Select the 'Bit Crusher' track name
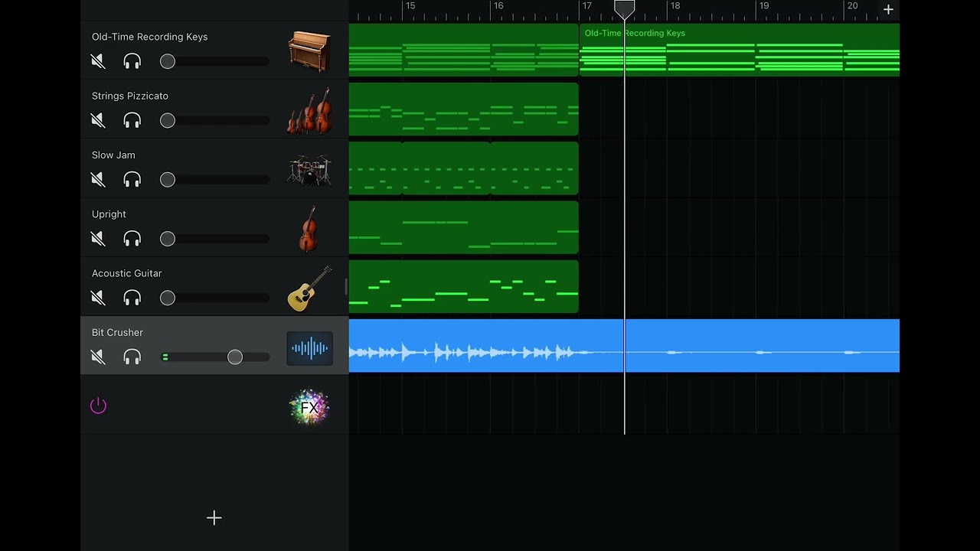Image resolution: width=980 pixels, height=551 pixels. [117, 332]
